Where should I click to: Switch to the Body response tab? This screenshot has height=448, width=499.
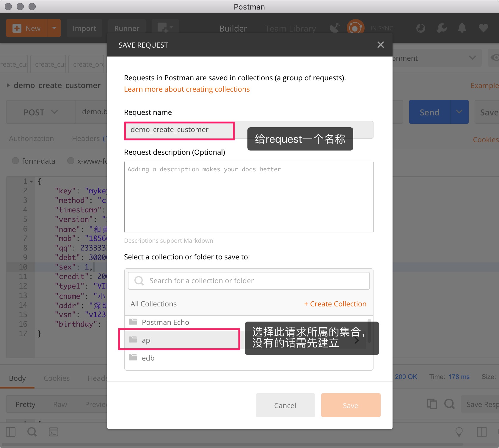(x=17, y=378)
